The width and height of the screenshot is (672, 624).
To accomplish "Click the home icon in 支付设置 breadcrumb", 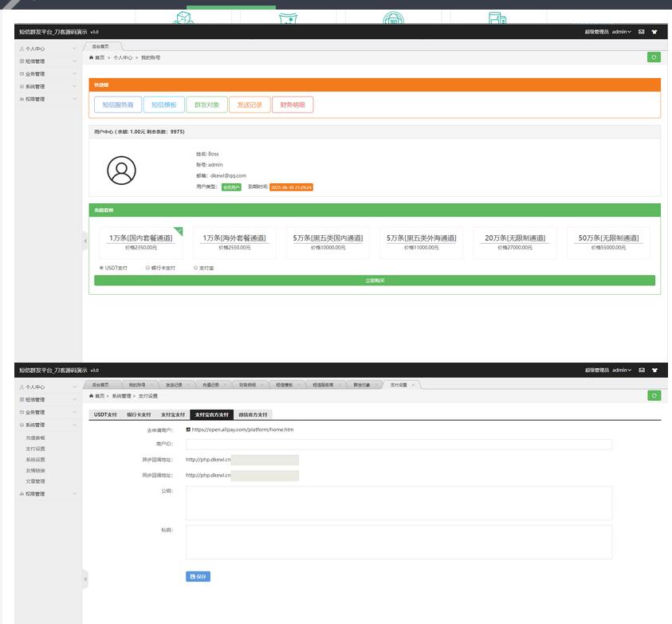I will (91, 396).
